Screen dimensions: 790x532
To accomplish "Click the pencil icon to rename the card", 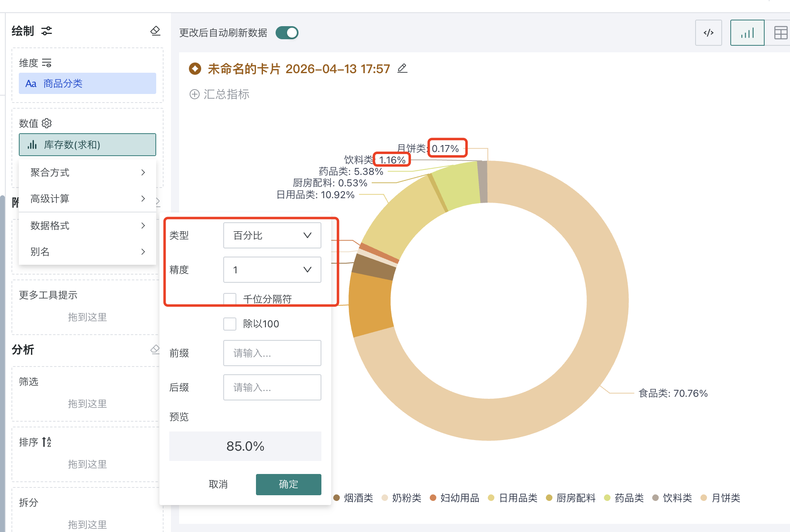I will coord(402,68).
